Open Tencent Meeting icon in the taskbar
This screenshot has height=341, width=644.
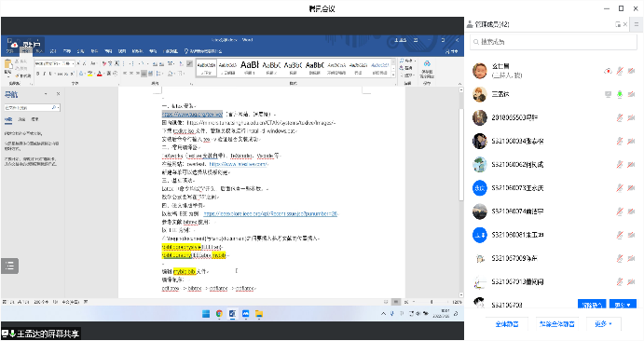tap(246, 314)
